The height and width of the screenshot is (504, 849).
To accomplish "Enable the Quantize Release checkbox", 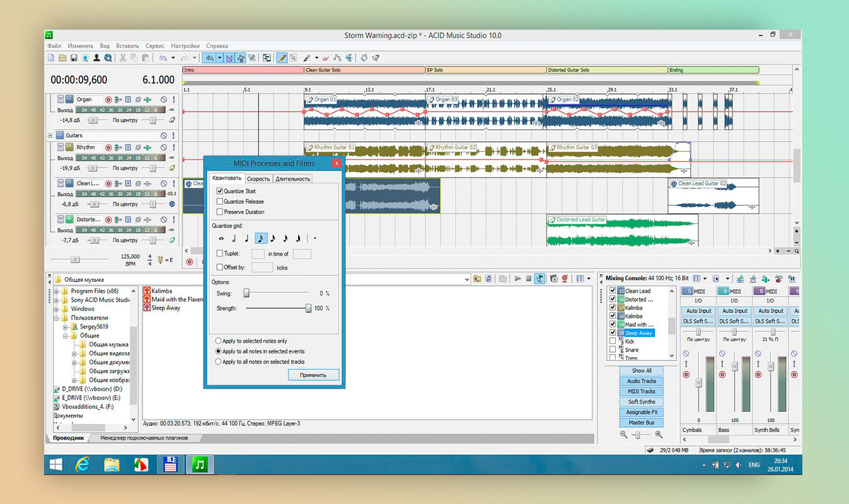I will [x=220, y=202].
